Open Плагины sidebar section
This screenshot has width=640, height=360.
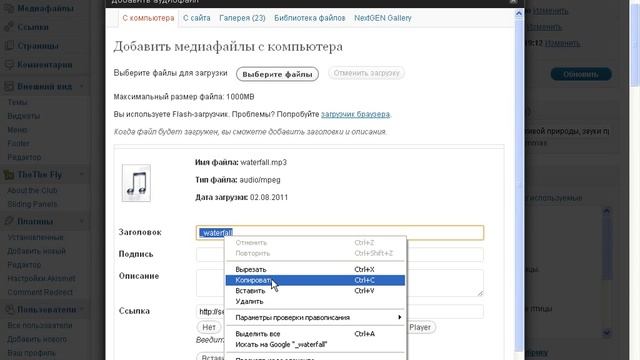[x=35, y=221]
